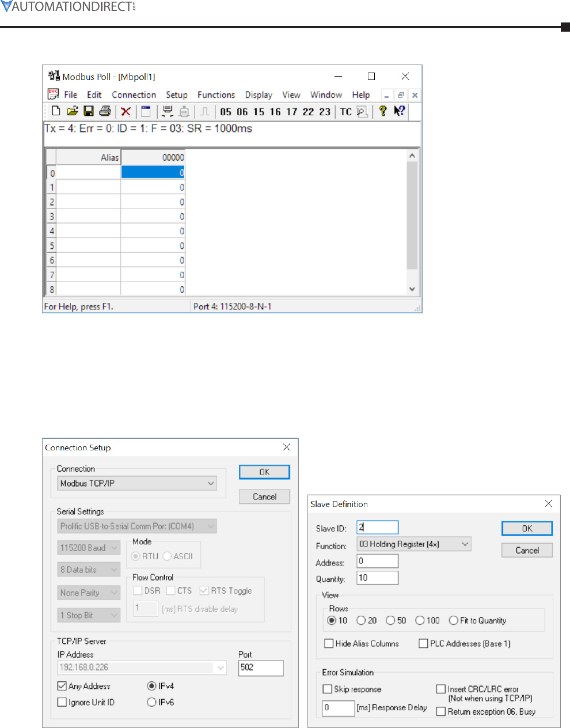
Task: Open the Functions menu
Action: coord(216,94)
